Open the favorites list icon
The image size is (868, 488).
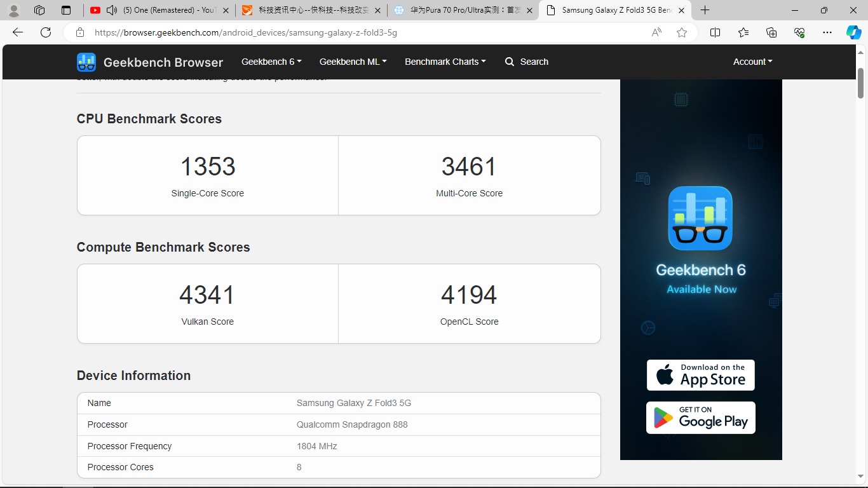point(743,32)
